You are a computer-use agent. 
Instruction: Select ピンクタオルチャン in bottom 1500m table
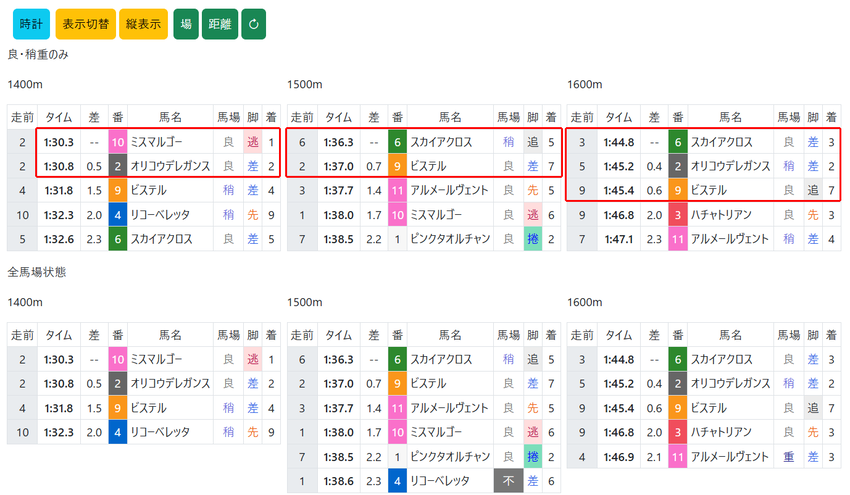(450, 457)
